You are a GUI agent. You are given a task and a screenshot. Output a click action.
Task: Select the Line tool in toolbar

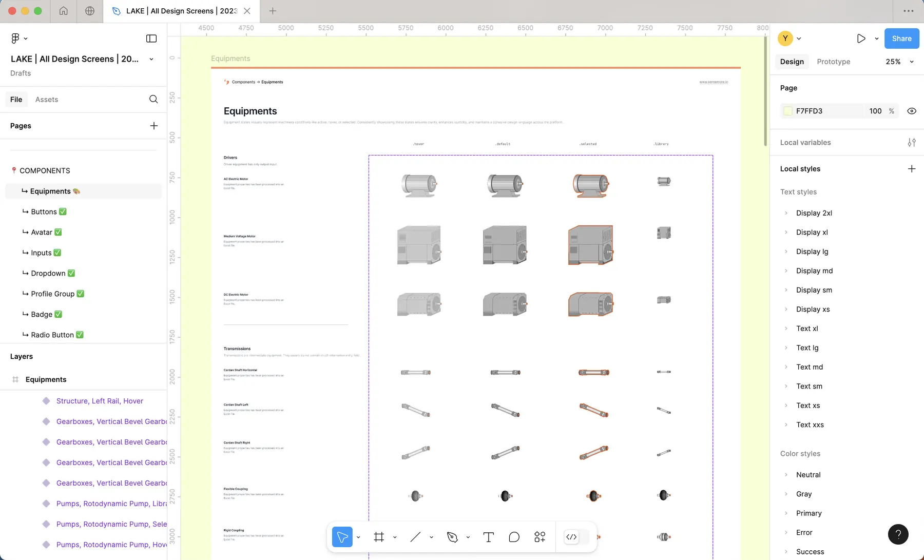[415, 537]
